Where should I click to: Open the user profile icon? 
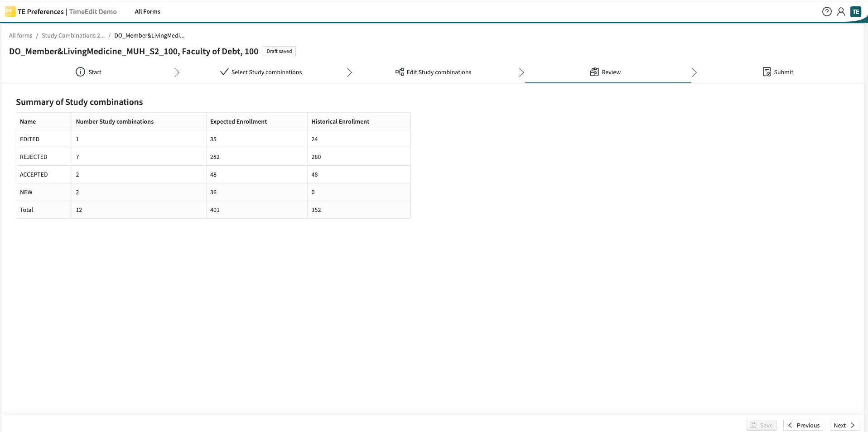[x=841, y=12]
